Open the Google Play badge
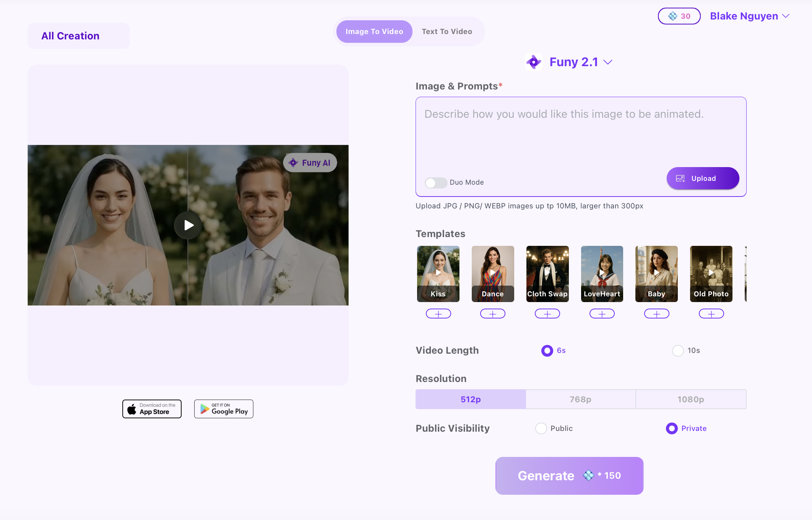 pos(224,409)
